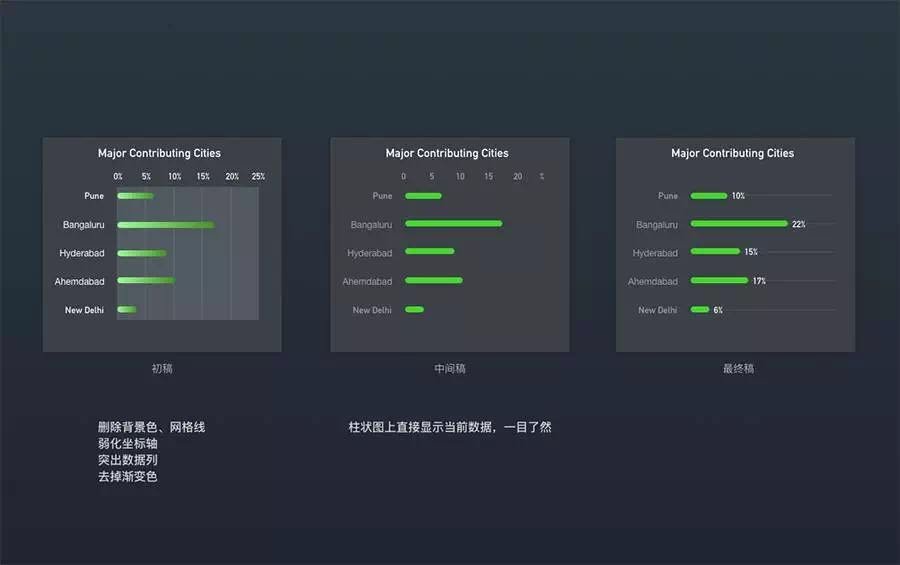Select the Ahemdabad gradient bar in the 初稿 chart

(146, 280)
